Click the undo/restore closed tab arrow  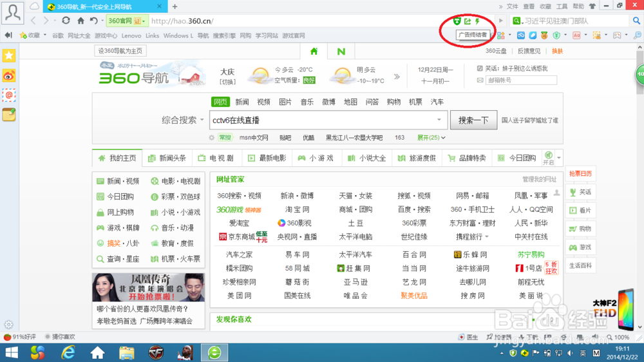(x=93, y=21)
